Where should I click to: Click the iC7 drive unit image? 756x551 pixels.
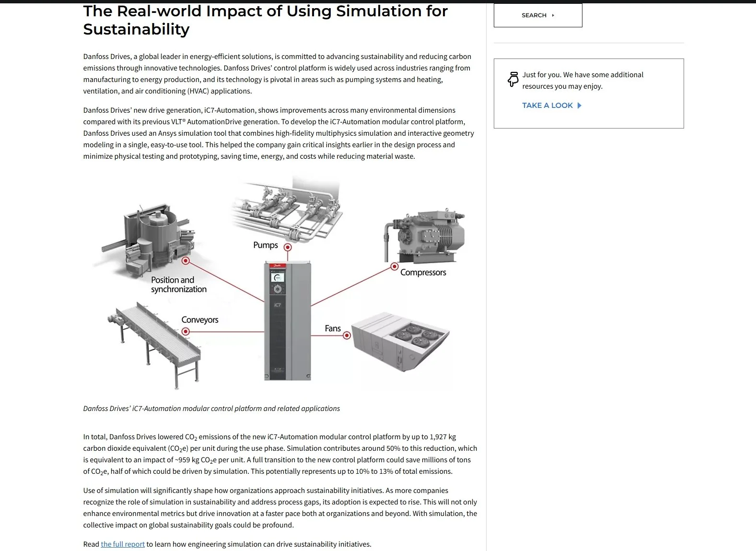288,321
